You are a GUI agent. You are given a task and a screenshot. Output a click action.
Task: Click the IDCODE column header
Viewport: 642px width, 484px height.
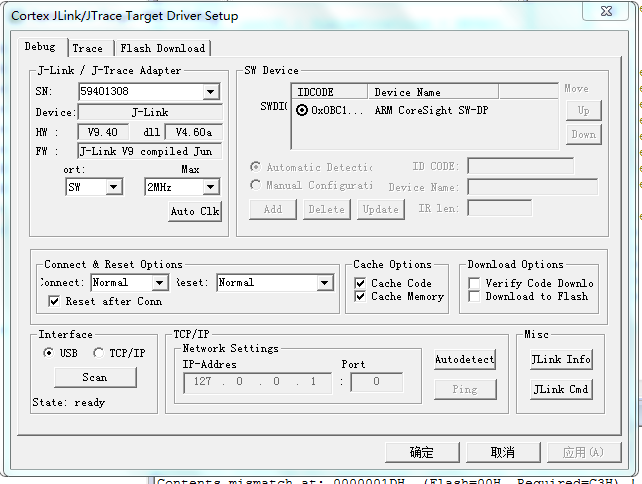pyautogui.click(x=330, y=92)
